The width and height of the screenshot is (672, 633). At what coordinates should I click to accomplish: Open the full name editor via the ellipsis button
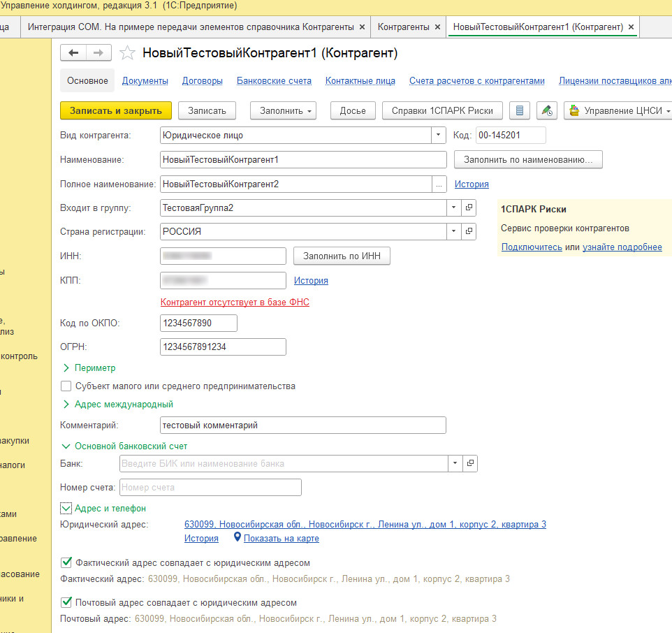click(439, 184)
